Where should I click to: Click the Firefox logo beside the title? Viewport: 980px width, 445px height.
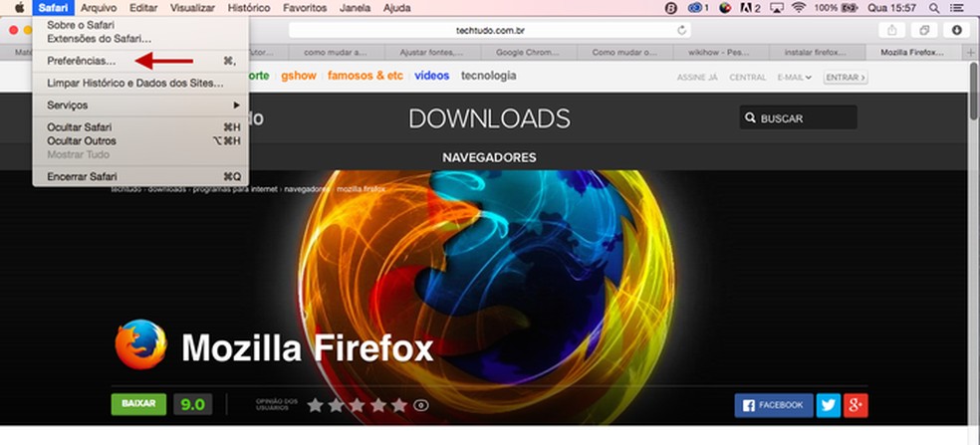(x=140, y=344)
